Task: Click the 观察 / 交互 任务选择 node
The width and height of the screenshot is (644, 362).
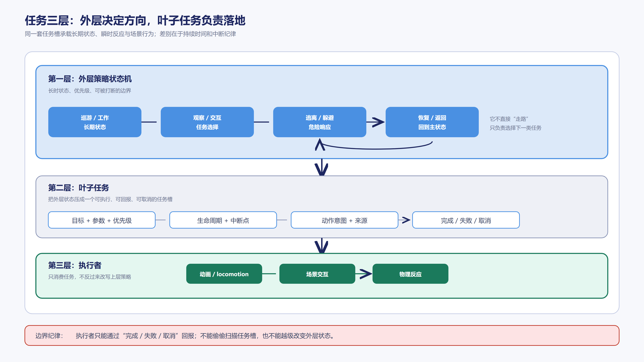Action: click(207, 122)
